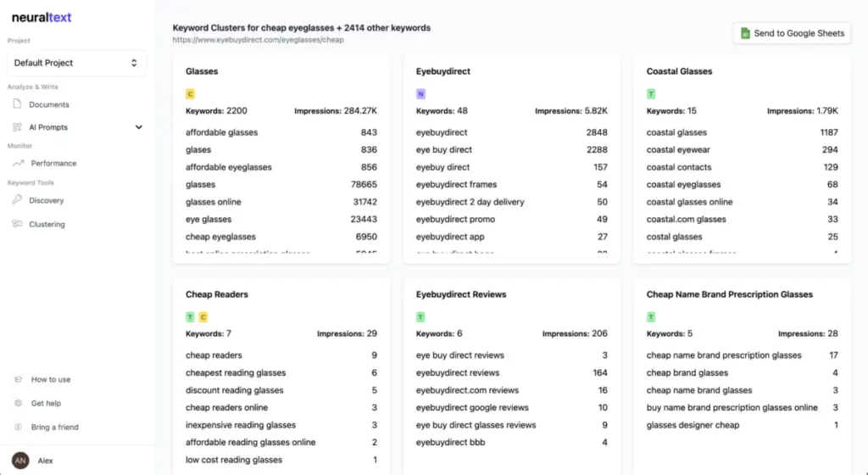The width and height of the screenshot is (868, 475).
Task: Select the green T tag on Coastal Glasses
Action: 651,94
